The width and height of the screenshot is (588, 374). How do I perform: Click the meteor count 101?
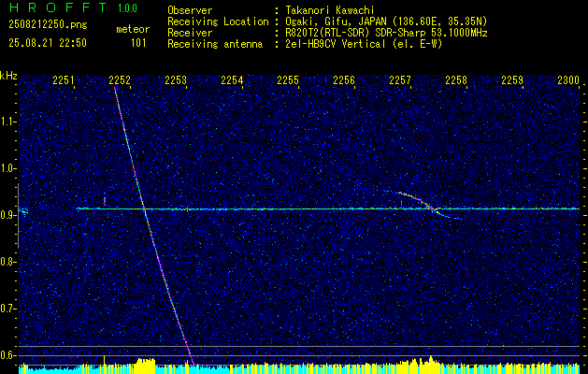click(138, 43)
